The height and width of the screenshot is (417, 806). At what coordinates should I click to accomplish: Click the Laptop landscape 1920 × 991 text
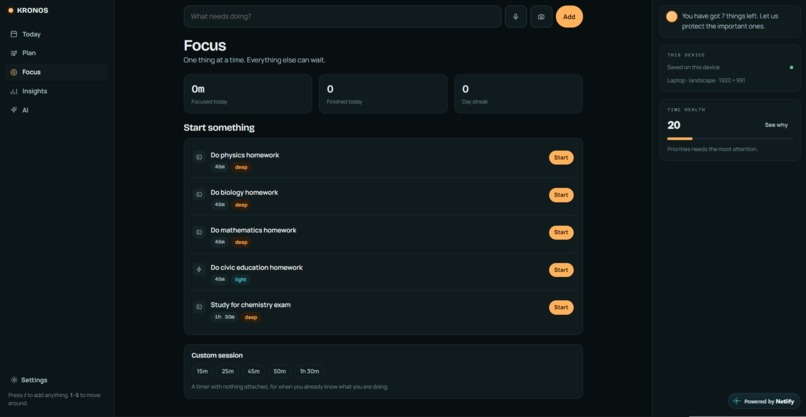[706, 81]
